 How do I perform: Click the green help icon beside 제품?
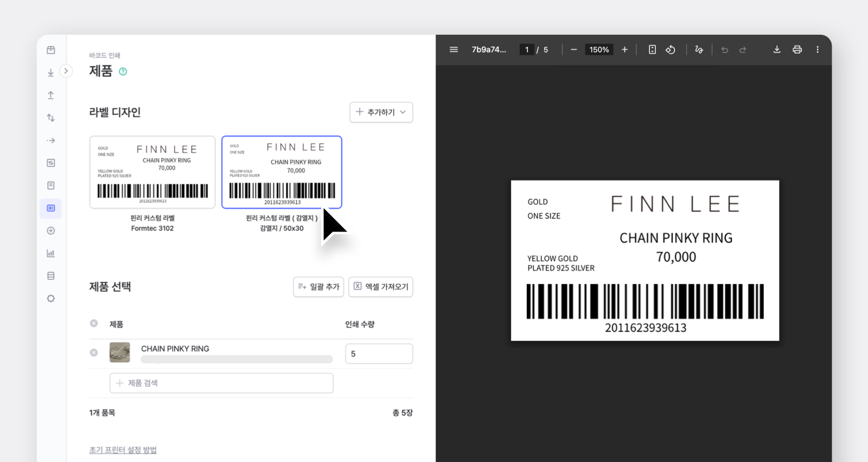coord(123,72)
